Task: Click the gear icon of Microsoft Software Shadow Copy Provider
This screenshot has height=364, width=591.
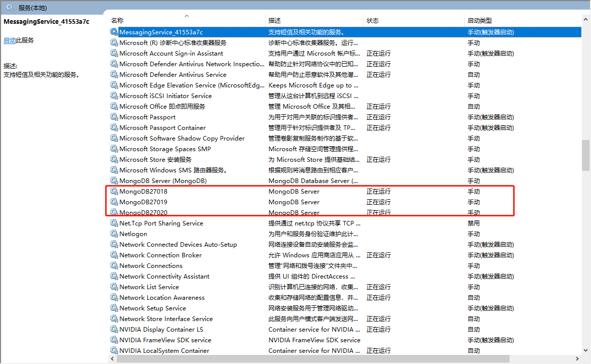Action: click(x=114, y=139)
